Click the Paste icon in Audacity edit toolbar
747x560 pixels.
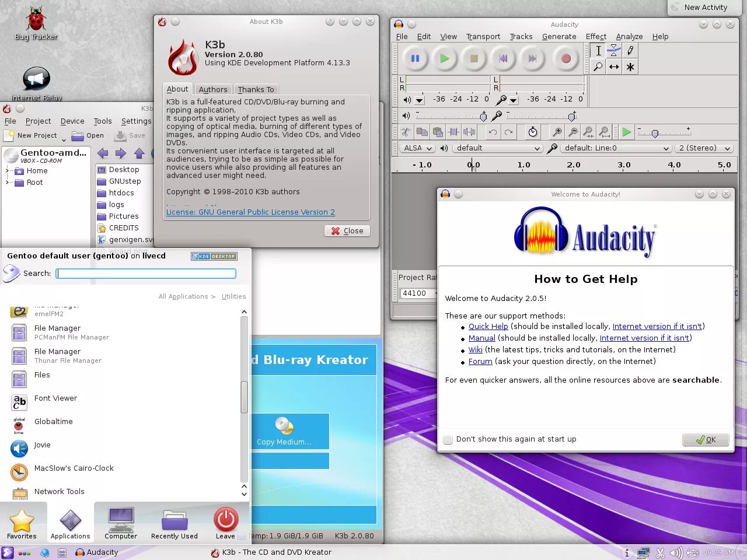click(x=438, y=132)
